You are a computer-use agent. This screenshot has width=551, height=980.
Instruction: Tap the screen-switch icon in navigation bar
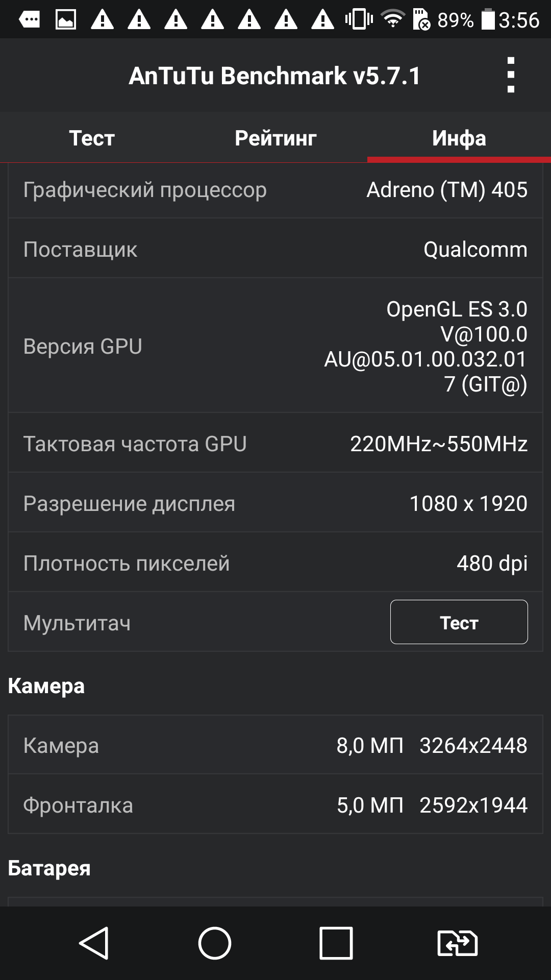(x=458, y=943)
